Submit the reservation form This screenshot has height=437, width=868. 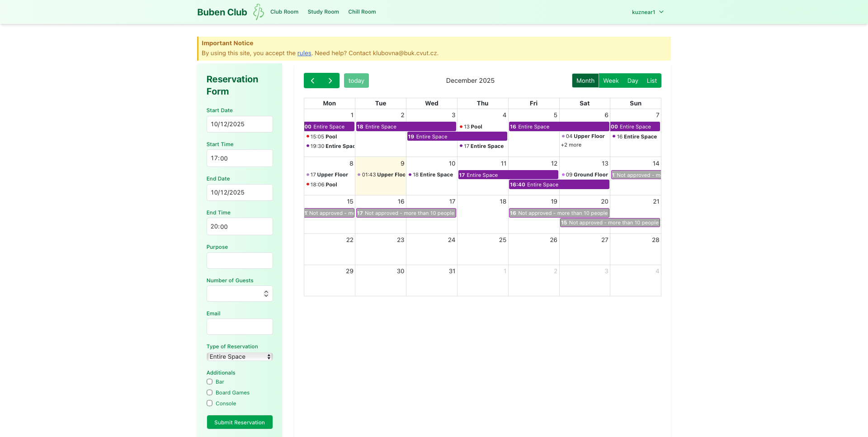click(x=239, y=422)
